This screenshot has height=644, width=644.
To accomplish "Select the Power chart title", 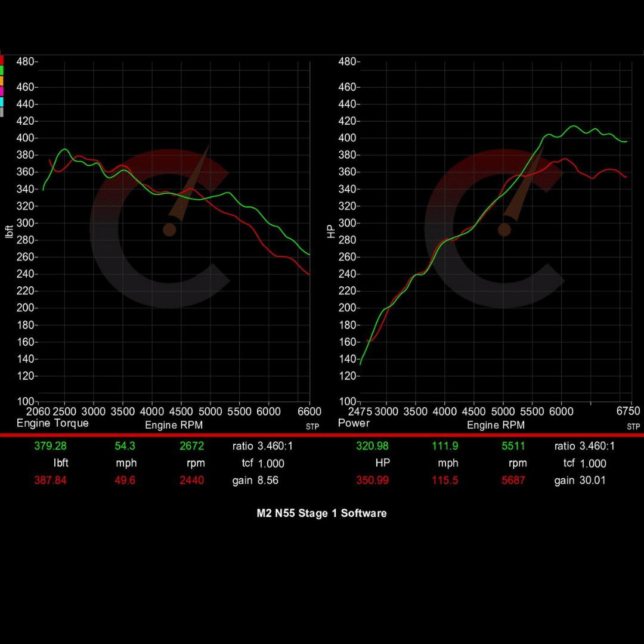I will 353,423.
